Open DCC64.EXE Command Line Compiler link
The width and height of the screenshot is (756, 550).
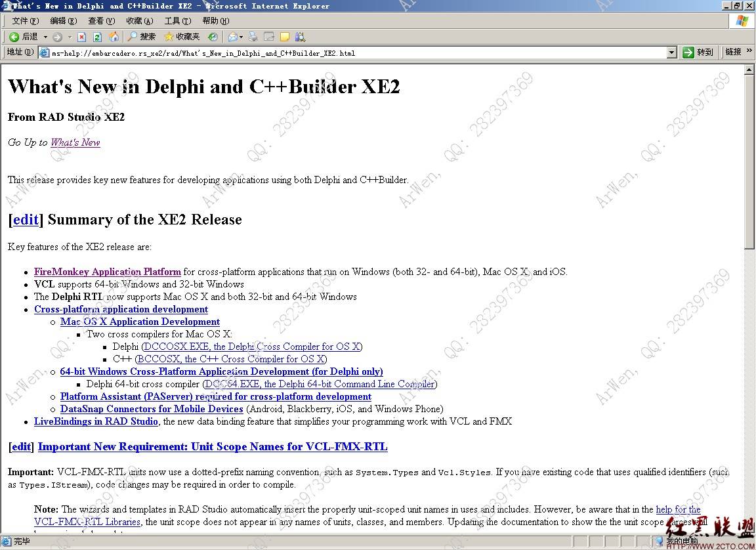(319, 384)
